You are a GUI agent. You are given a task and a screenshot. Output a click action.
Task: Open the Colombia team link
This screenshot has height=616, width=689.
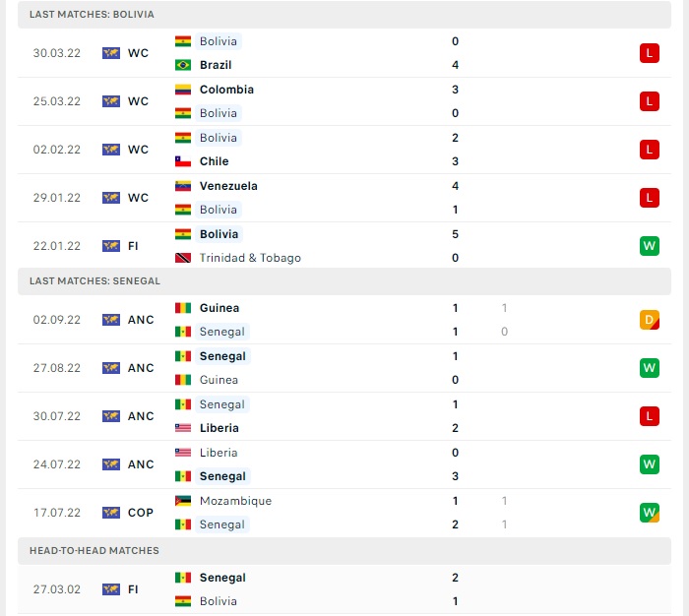point(226,90)
